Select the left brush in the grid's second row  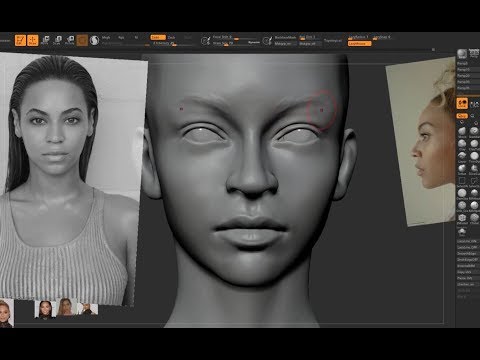coord(462,144)
